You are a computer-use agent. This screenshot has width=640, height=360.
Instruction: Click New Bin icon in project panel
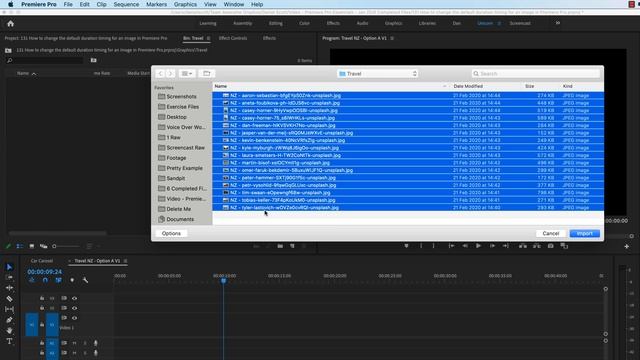pyautogui.click(x=280, y=246)
